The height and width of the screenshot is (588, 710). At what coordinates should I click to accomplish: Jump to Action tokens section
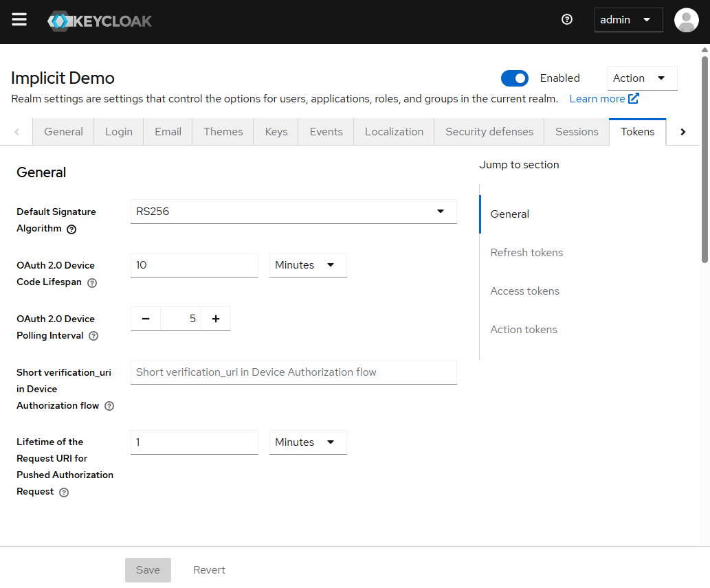pos(524,330)
